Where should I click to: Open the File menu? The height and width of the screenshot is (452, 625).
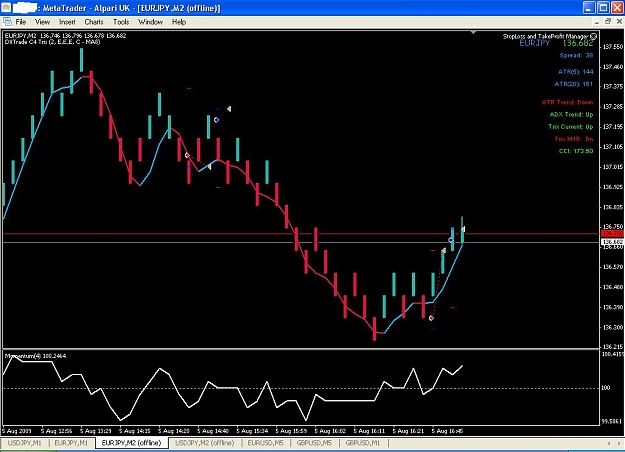pos(20,22)
